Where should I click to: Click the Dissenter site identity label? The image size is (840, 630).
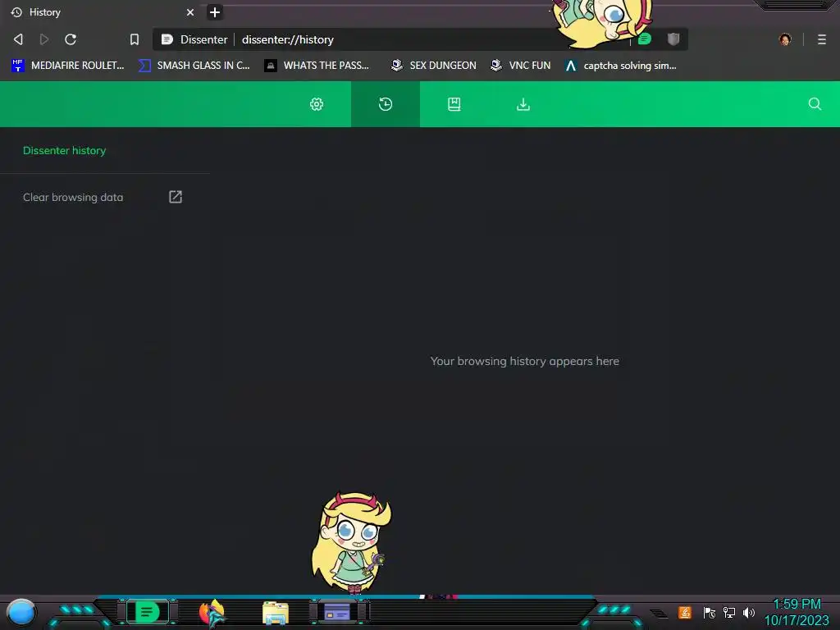pyautogui.click(x=194, y=39)
